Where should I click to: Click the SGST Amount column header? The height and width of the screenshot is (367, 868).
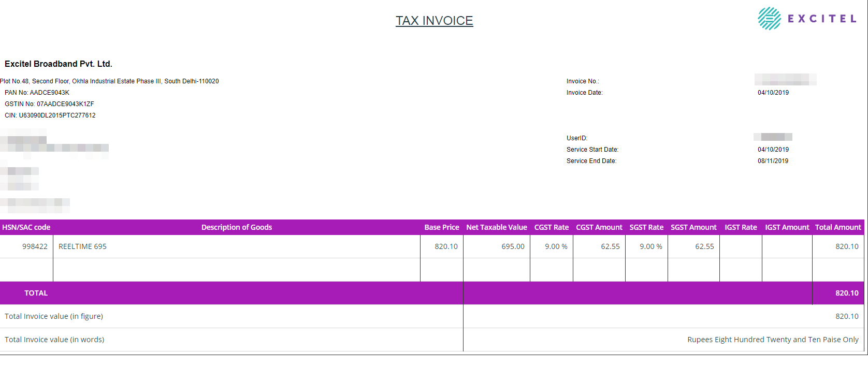[x=693, y=227]
